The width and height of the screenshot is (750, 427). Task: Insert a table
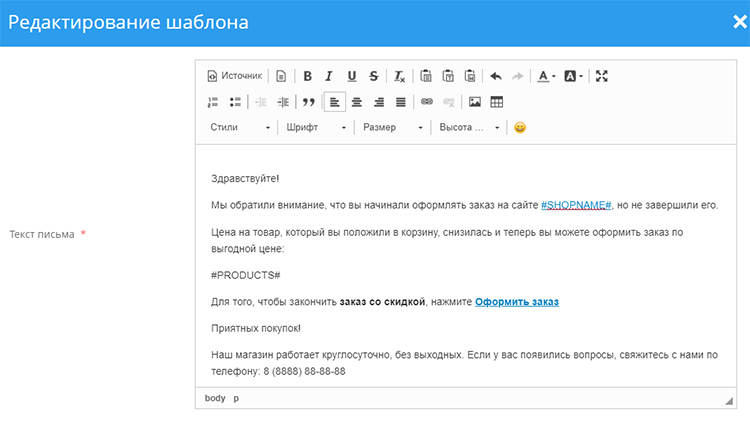(x=497, y=102)
